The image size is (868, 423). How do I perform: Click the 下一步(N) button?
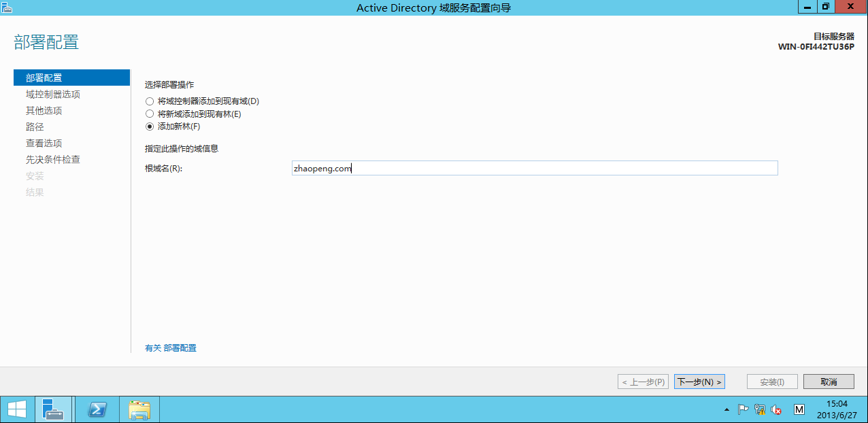point(699,382)
